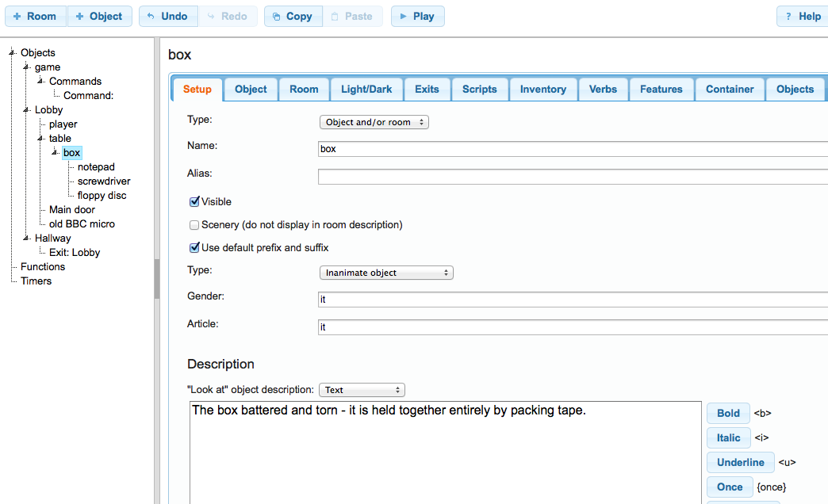This screenshot has height=504, width=828.
Task: Uncheck the Visible checkbox
Action: (194, 202)
